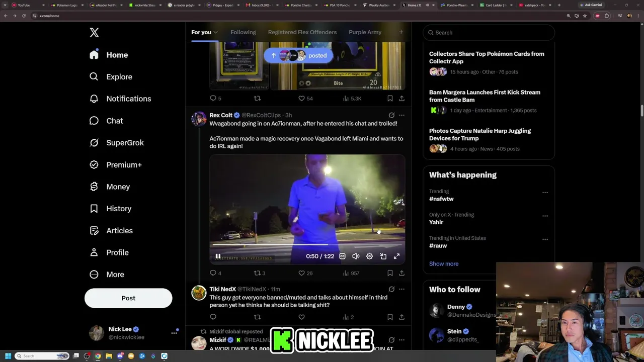Switch to Registered Flex Offenders tab
Viewport: 644px width, 362px height.
[x=302, y=32]
